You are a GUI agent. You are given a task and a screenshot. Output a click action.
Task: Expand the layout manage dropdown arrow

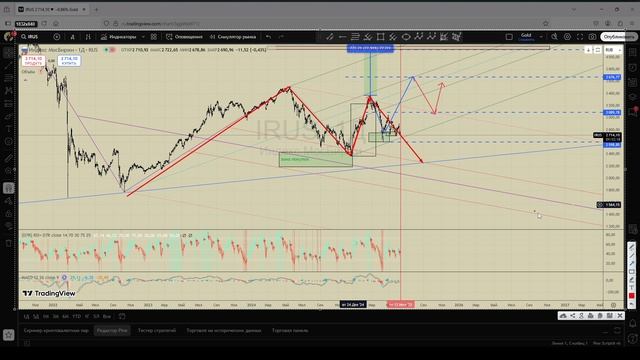[541, 37]
